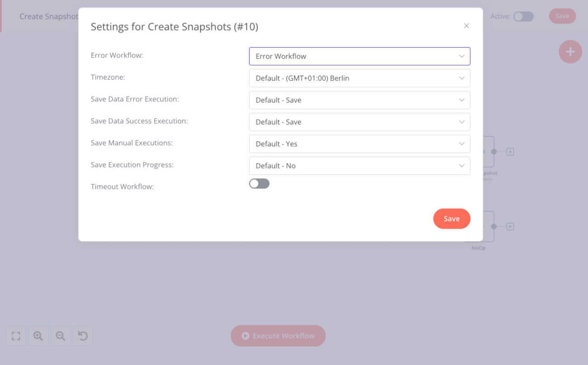The width and height of the screenshot is (588, 365).
Task: Save the workflow settings
Action: (x=452, y=219)
